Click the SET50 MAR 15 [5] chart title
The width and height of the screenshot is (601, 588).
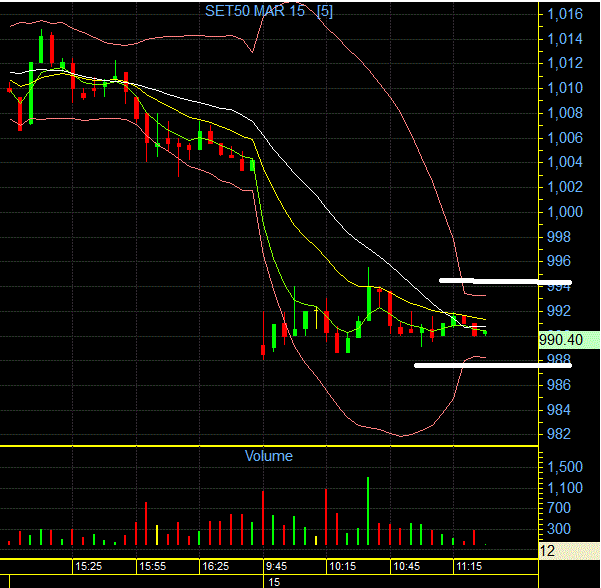tap(269, 11)
